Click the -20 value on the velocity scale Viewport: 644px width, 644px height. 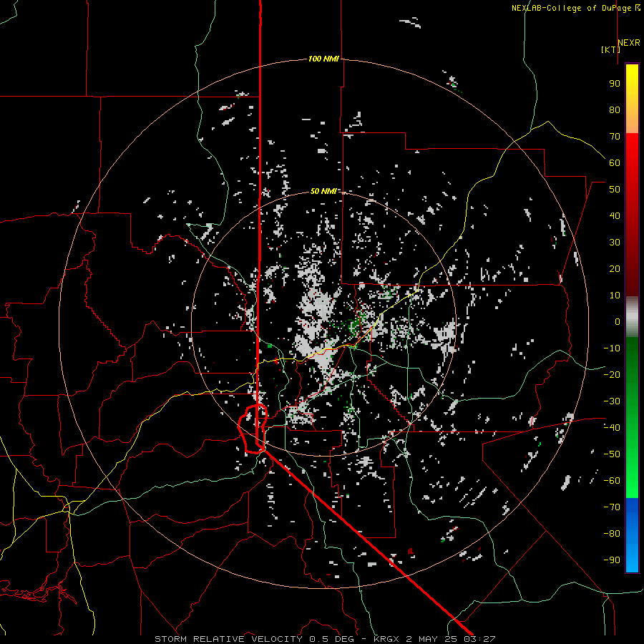coord(612,375)
